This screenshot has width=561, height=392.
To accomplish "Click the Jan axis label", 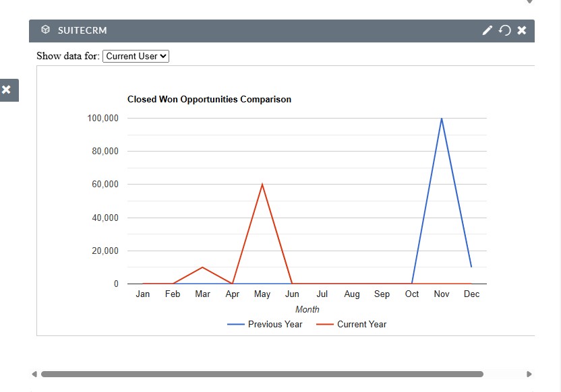I will [143, 294].
